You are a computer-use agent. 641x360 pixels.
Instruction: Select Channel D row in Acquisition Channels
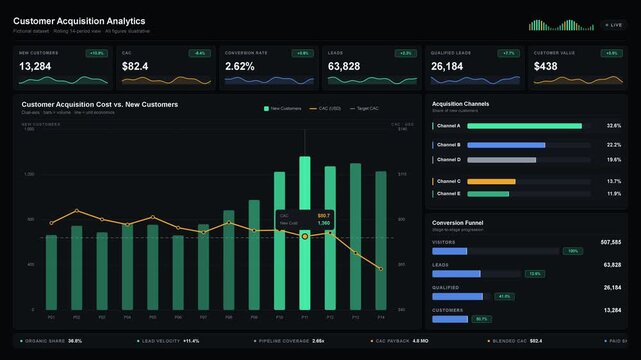tap(527, 160)
